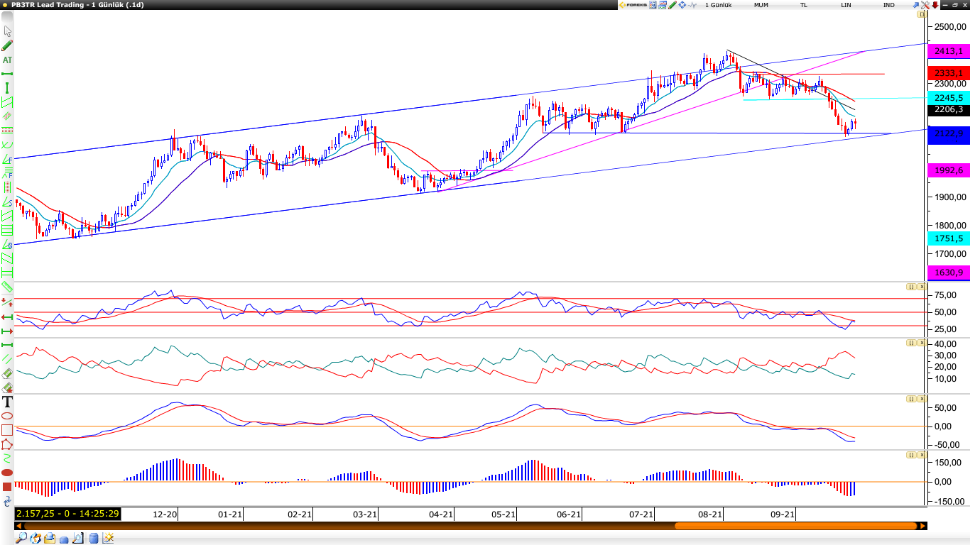Select the polygon shape tool
Image resolution: width=980 pixels, height=545 pixels.
(8, 444)
